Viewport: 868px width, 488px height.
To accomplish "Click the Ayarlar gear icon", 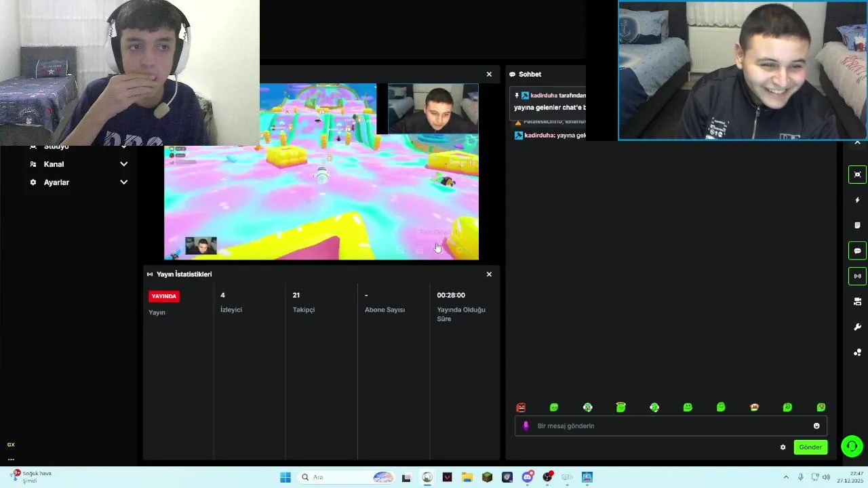I will (x=33, y=182).
